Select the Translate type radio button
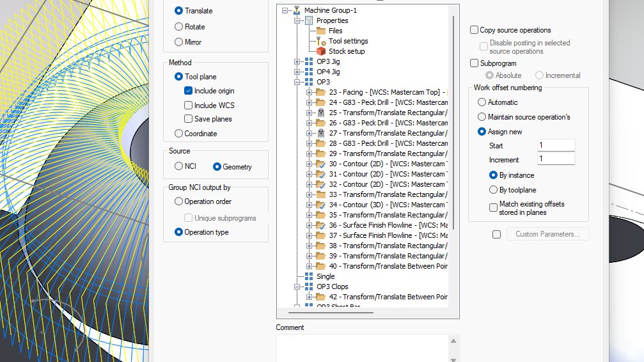This screenshot has width=644, height=362. coord(178,11)
